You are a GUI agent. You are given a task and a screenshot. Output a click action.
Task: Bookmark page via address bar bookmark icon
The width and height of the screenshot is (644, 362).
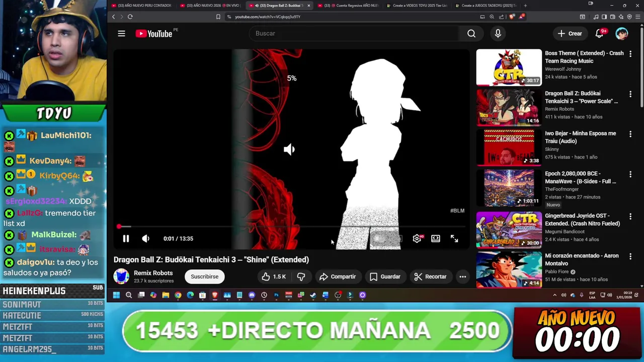[x=218, y=17]
